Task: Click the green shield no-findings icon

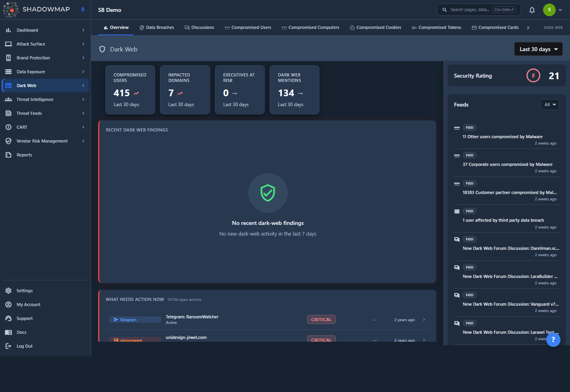Action: tap(268, 193)
